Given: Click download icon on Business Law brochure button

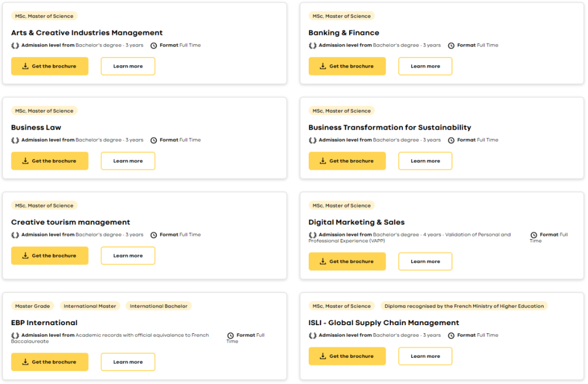Looking at the screenshot, I should 25,161.
